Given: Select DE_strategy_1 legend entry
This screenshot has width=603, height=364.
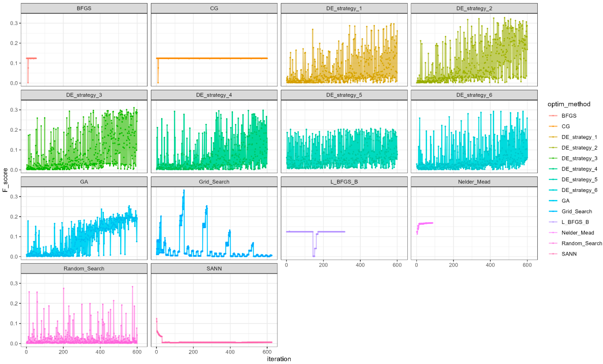Looking at the screenshot, I should click(579, 137).
